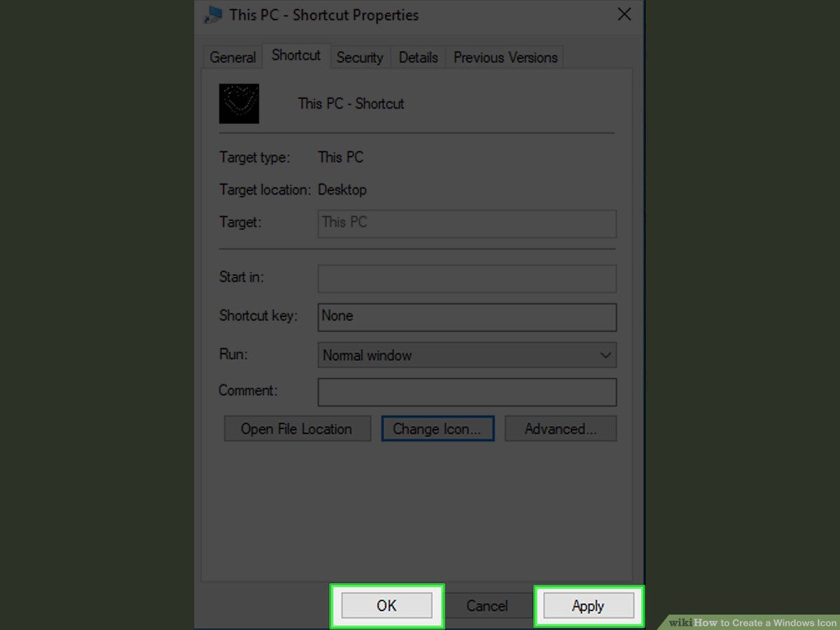The height and width of the screenshot is (630, 840).
Task: Apply the shortcut changes
Action: pyautogui.click(x=589, y=605)
